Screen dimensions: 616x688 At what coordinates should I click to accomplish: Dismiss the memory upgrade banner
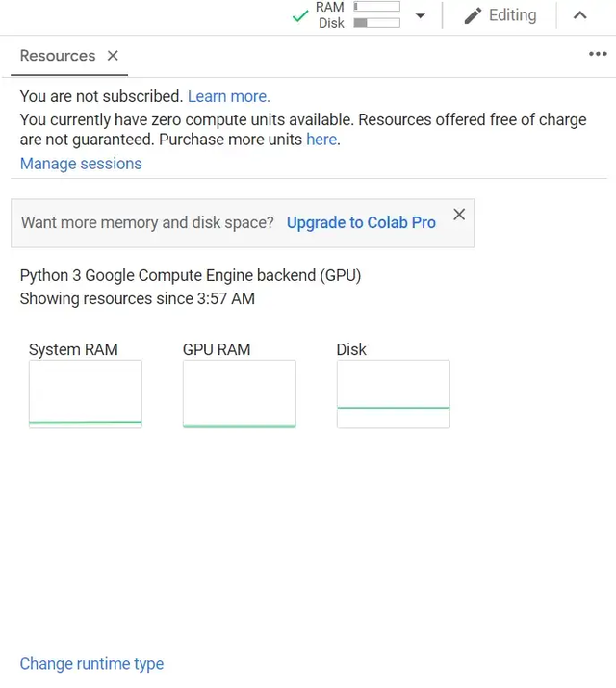pyautogui.click(x=459, y=215)
